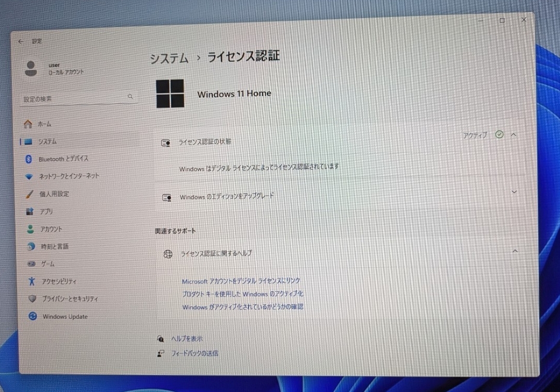Click the ヘルプを表示 link
Image resolution: width=560 pixels, height=392 pixels.
point(187,338)
